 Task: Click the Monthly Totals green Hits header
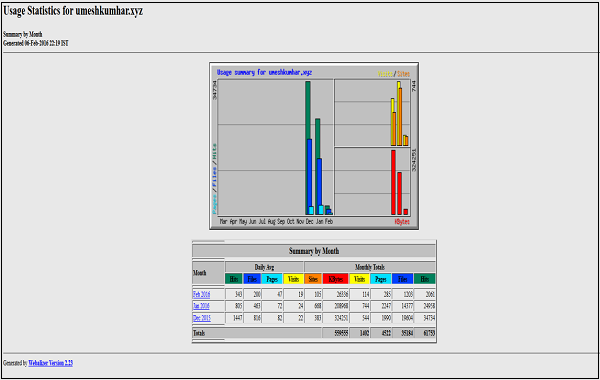pos(425,279)
